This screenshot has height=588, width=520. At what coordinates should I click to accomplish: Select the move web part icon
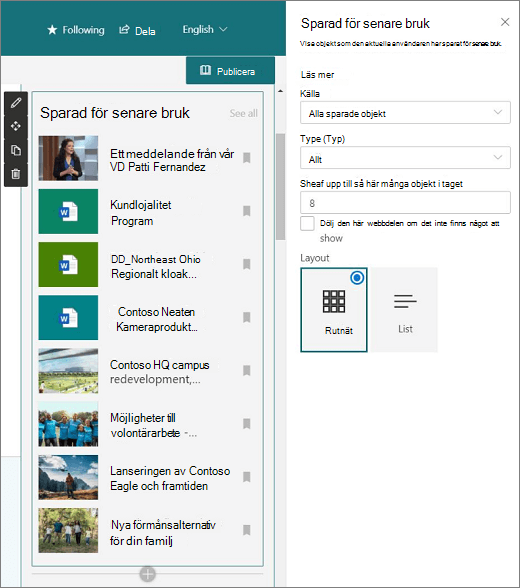16,126
